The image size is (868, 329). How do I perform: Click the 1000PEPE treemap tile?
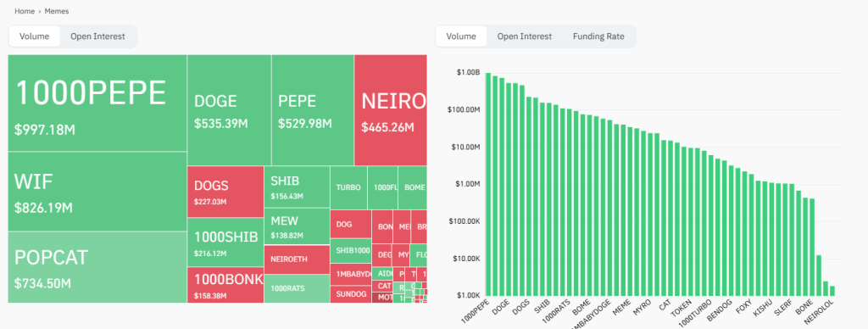pos(97,103)
